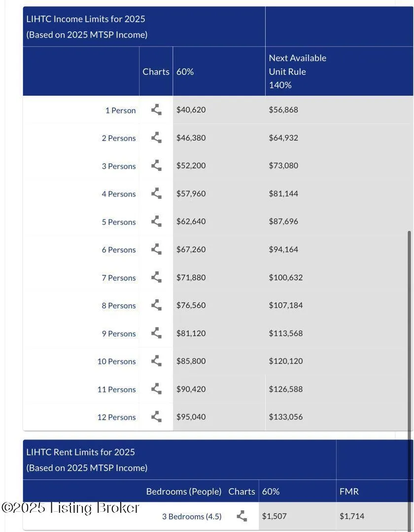Open chart icon for 10 Persons row

[156, 361]
